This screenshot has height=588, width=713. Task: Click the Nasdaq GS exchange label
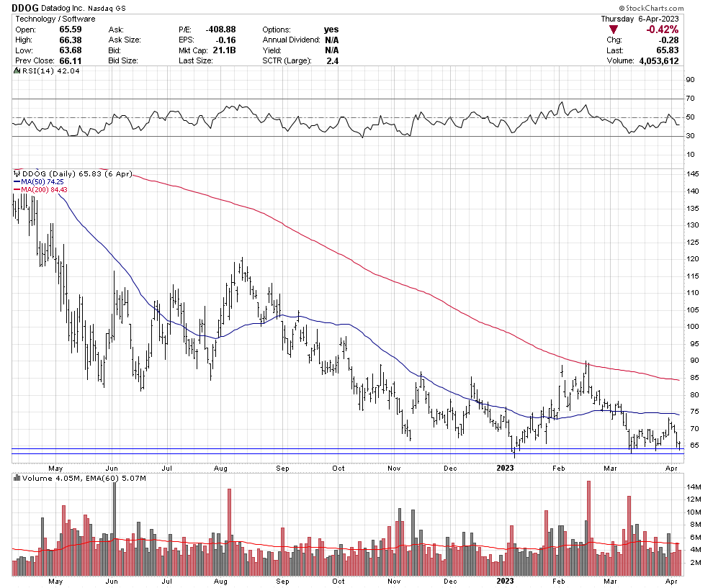coord(105,8)
